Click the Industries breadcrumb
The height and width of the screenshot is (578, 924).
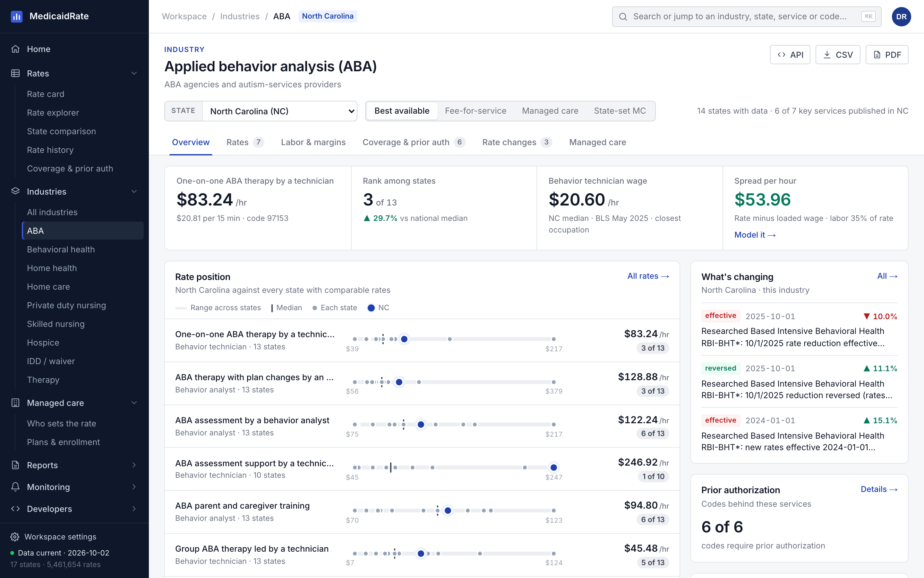point(240,16)
